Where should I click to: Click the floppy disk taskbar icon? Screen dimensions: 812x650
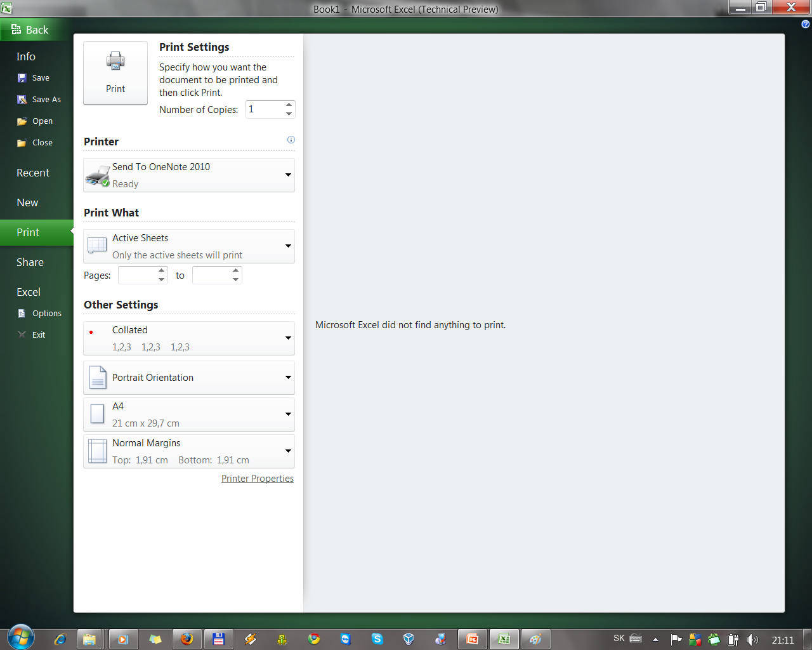coord(218,639)
